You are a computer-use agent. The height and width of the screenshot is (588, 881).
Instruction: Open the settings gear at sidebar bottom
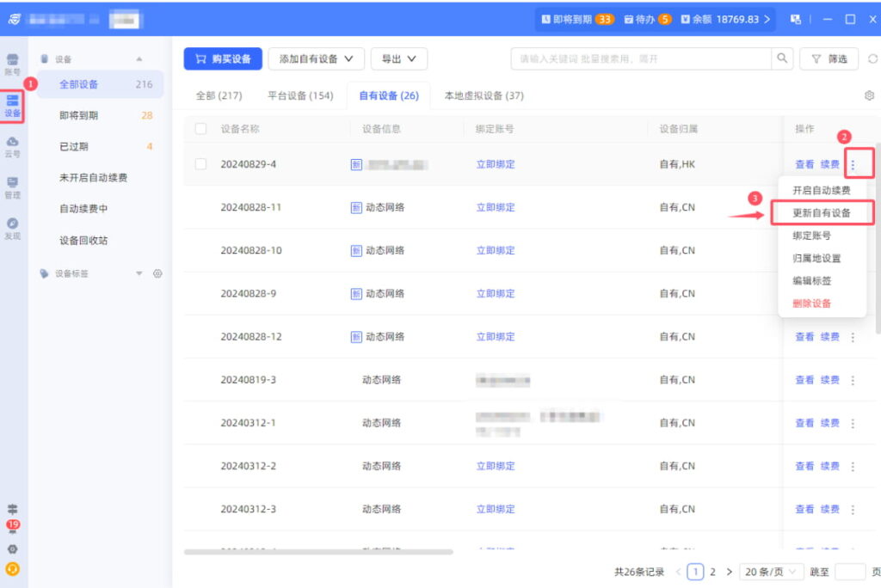12,549
